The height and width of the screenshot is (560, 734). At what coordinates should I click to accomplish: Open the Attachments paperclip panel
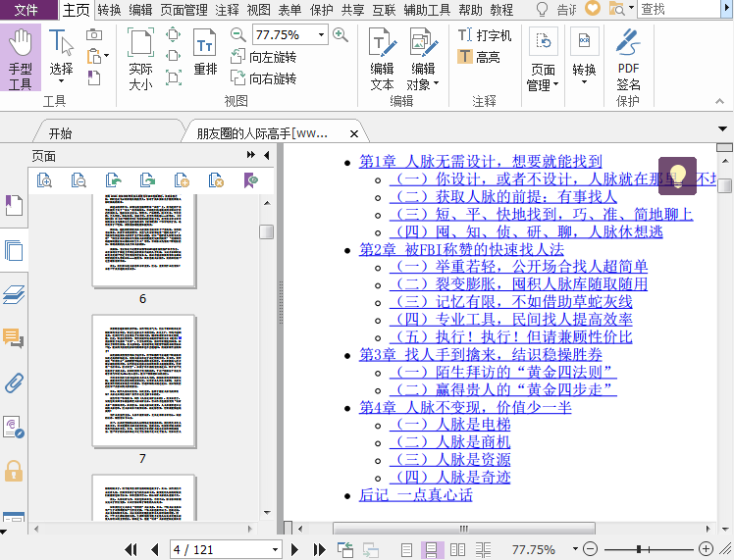14,382
